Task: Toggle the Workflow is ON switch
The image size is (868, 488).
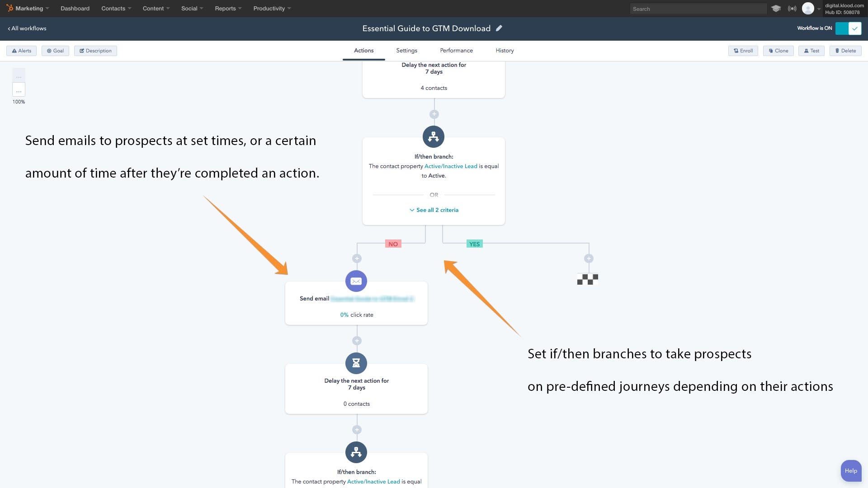Action: (x=848, y=28)
